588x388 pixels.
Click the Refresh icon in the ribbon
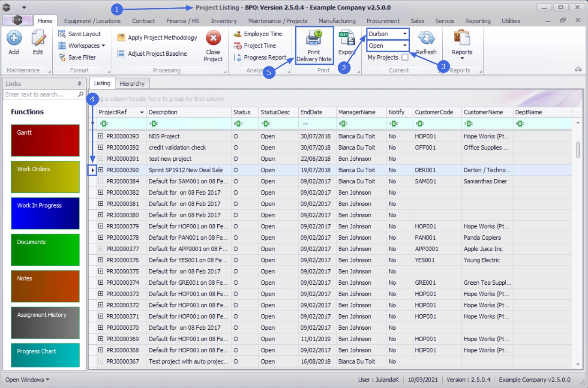click(426, 39)
